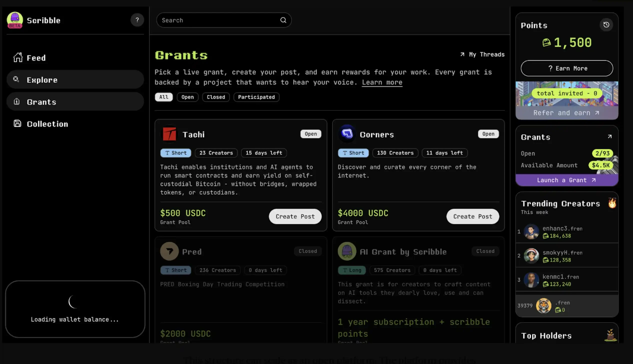Filter grants by Closed status
633x364 pixels.
click(x=215, y=97)
